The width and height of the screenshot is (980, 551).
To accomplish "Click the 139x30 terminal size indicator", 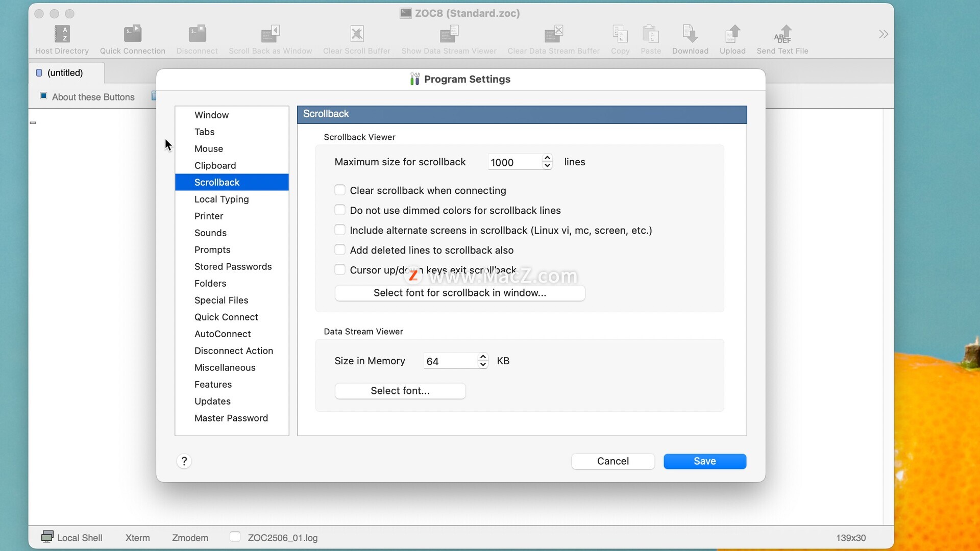I will point(851,538).
